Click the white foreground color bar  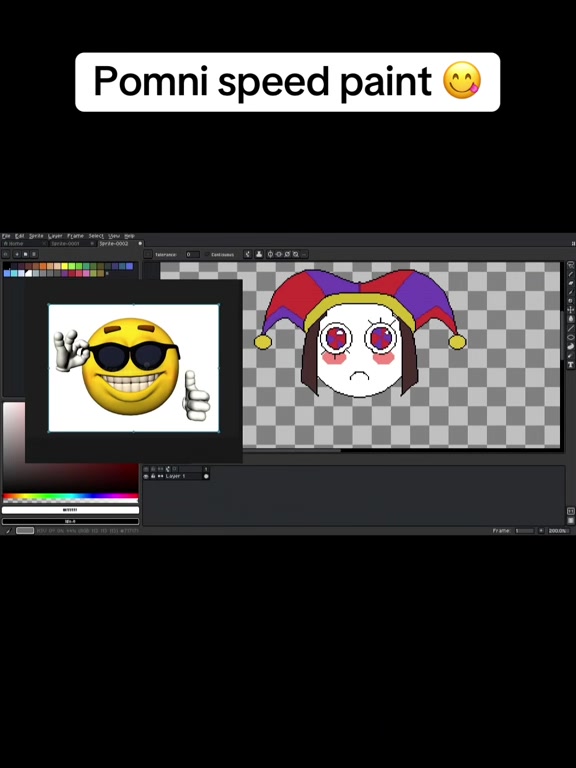(71, 510)
